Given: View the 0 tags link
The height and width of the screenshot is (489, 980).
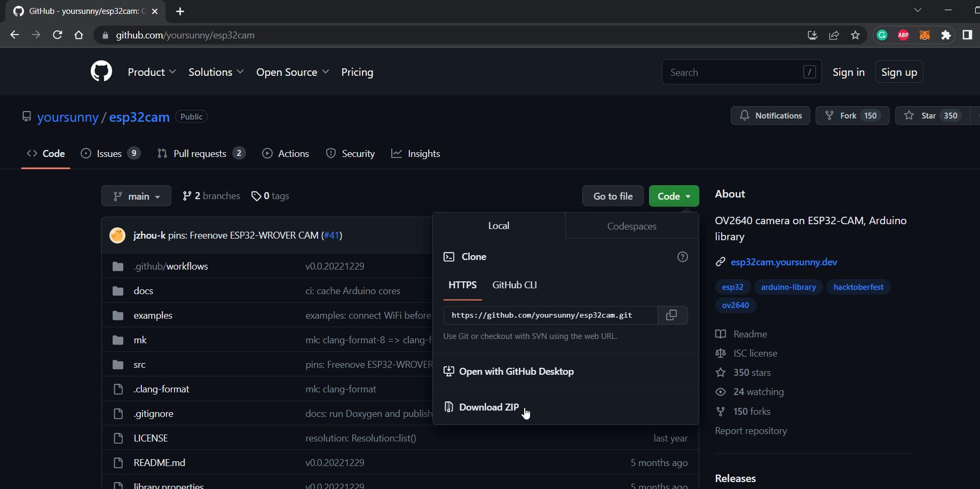Looking at the screenshot, I should coord(270,196).
